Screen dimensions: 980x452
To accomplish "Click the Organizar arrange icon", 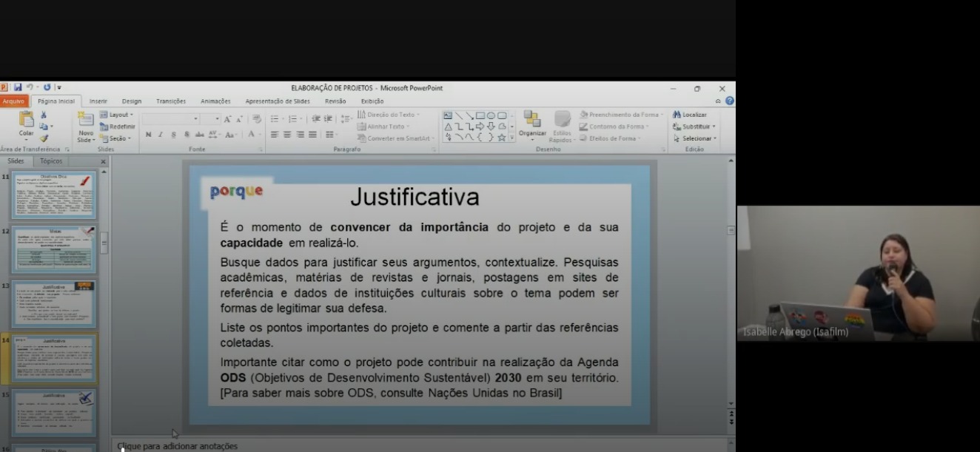I will pos(531,120).
